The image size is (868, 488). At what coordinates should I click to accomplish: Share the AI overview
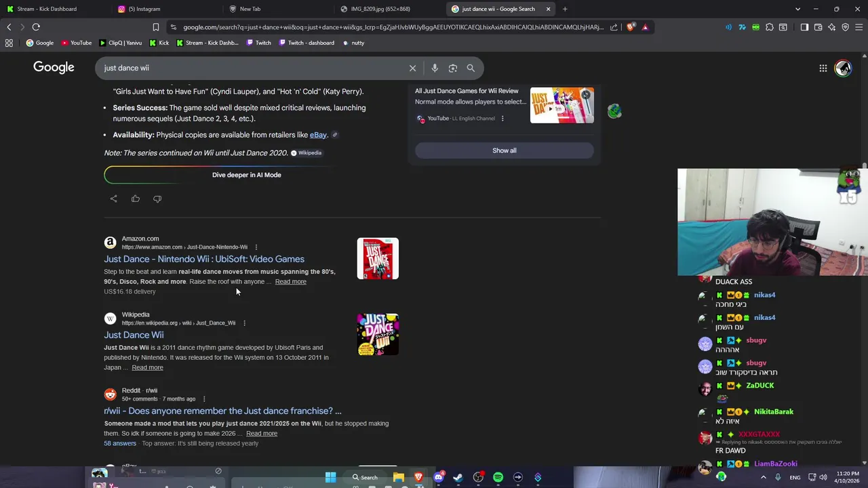(113, 199)
